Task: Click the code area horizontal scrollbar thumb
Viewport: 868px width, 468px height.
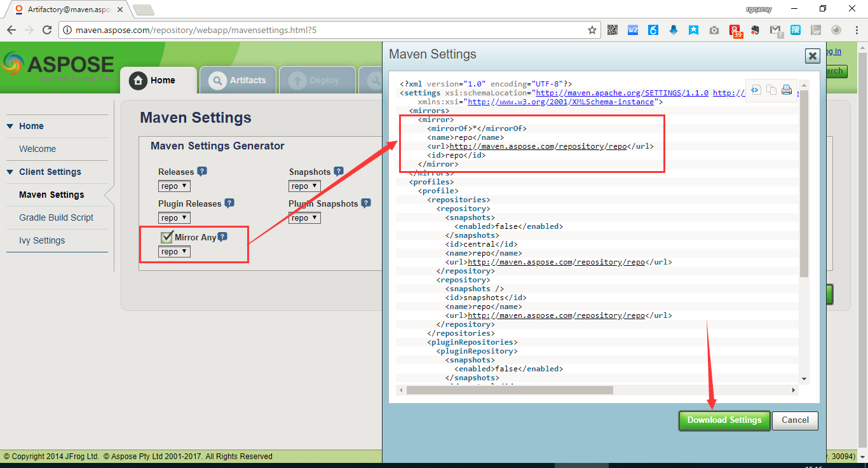Action: (x=510, y=390)
